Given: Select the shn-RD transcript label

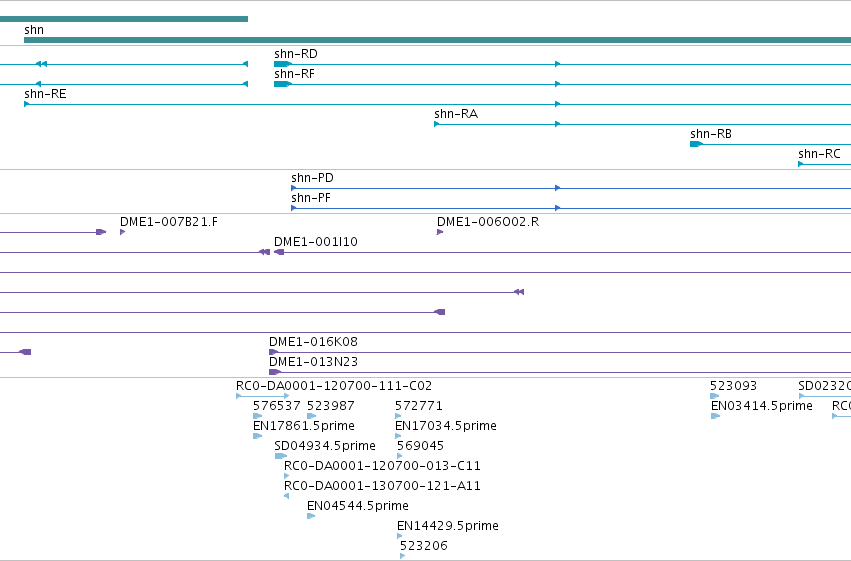Looking at the screenshot, I should point(296,54).
